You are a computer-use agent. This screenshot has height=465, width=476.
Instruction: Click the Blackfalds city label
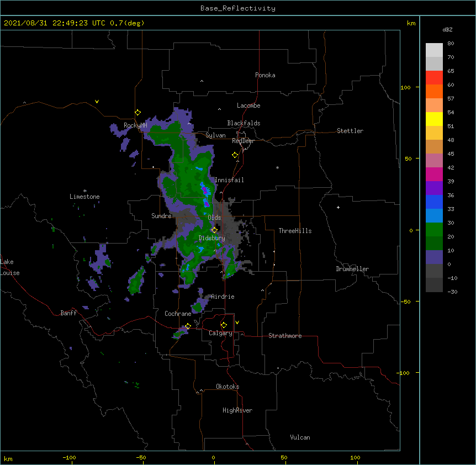244,123
